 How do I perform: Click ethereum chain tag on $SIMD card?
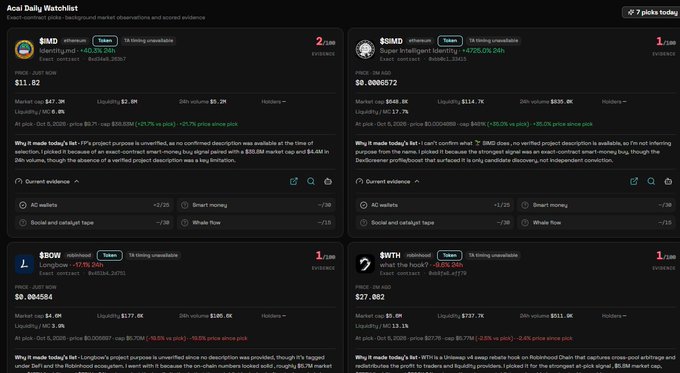point(420,41)
